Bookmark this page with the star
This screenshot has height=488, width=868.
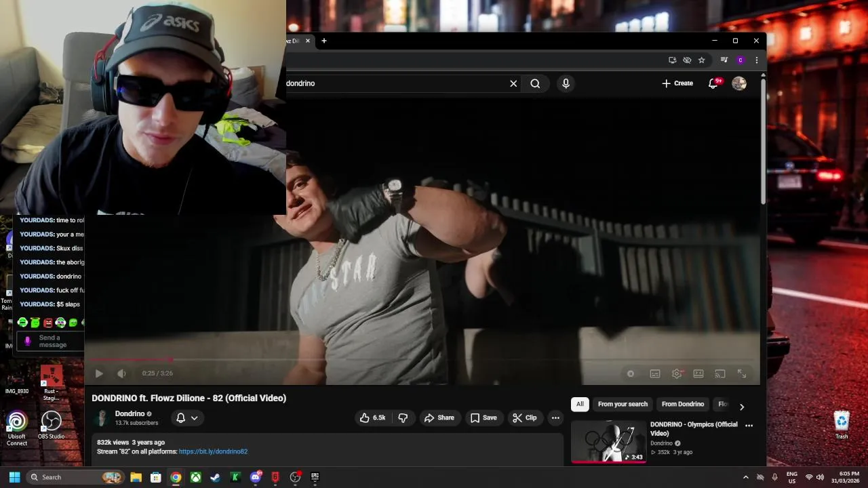[x=702, y=60]
